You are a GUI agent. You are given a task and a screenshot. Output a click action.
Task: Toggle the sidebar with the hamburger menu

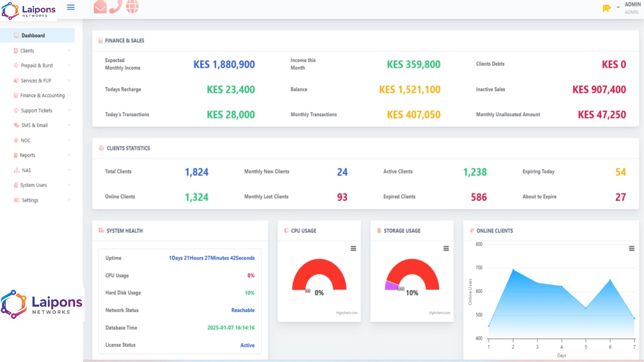coord(71,7)
